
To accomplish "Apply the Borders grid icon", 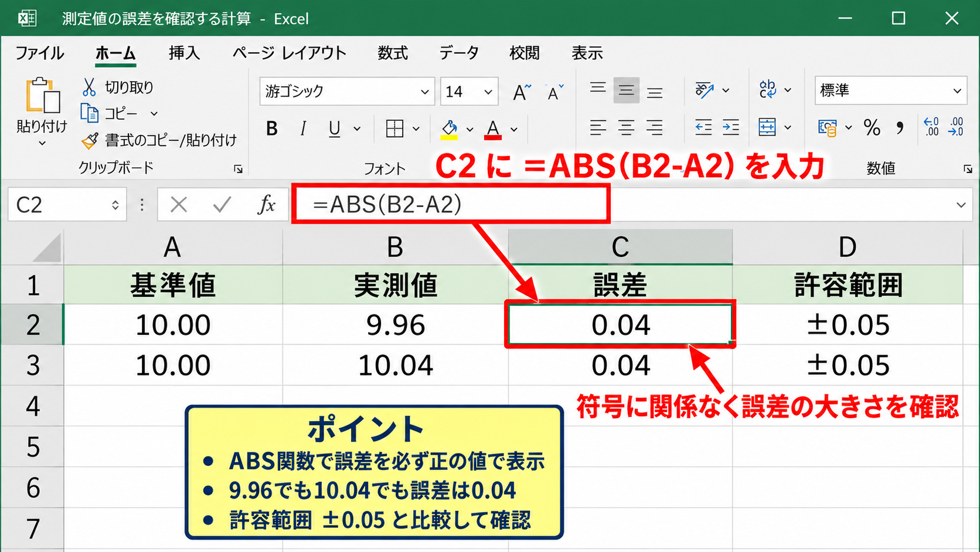I will pyautogui.click(x=395, y=128).
